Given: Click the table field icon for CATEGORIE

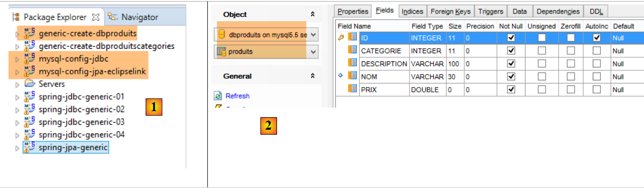Looking at the screenshot, I should [352, 50].
